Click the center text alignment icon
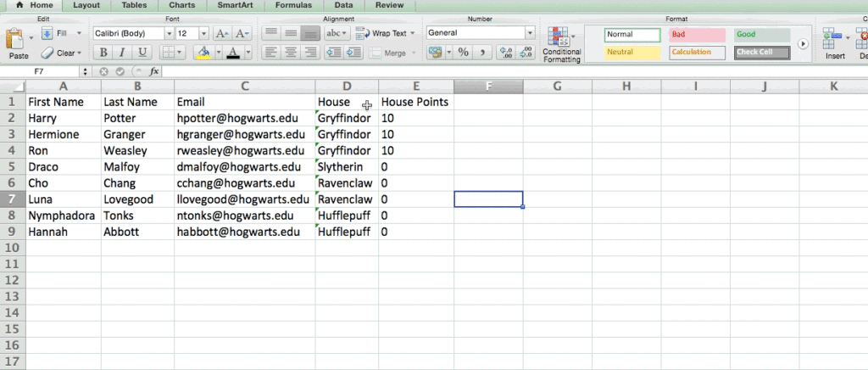 click(291, 53)
